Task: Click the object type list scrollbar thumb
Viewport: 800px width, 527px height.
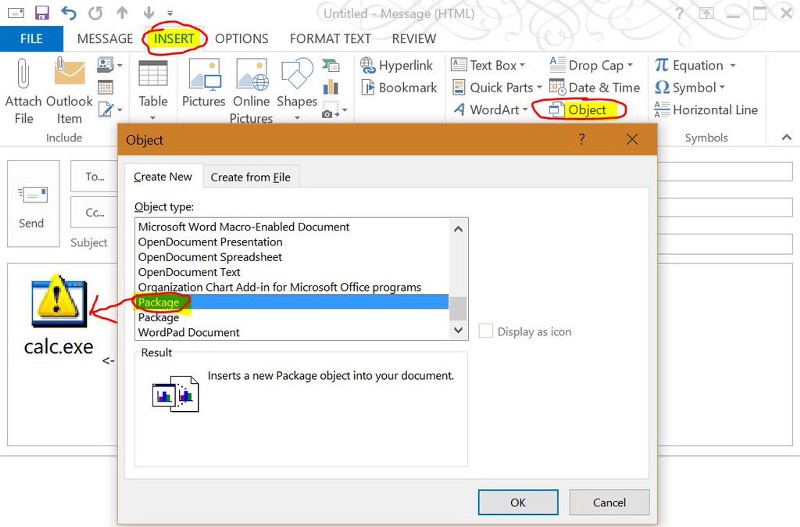Action: 458,307
